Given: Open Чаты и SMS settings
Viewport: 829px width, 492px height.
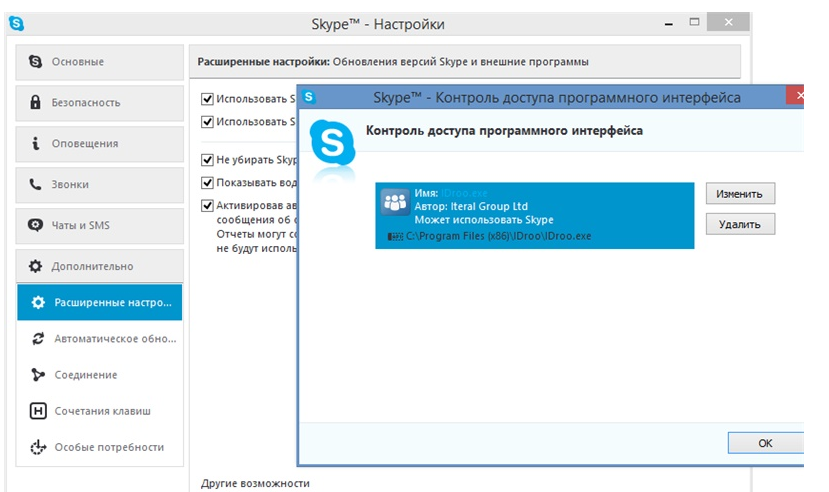Looking at the screenshot, I should pos(99,226).
